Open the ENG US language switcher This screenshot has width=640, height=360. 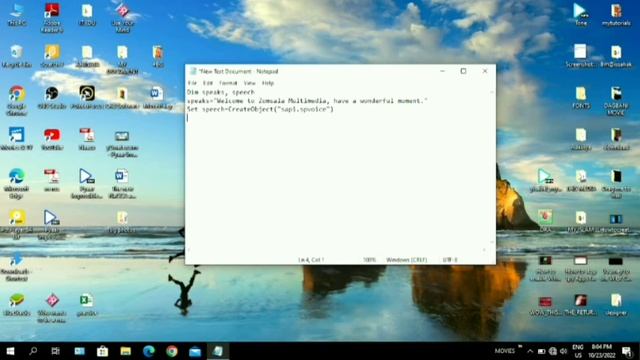pos(578,351)
